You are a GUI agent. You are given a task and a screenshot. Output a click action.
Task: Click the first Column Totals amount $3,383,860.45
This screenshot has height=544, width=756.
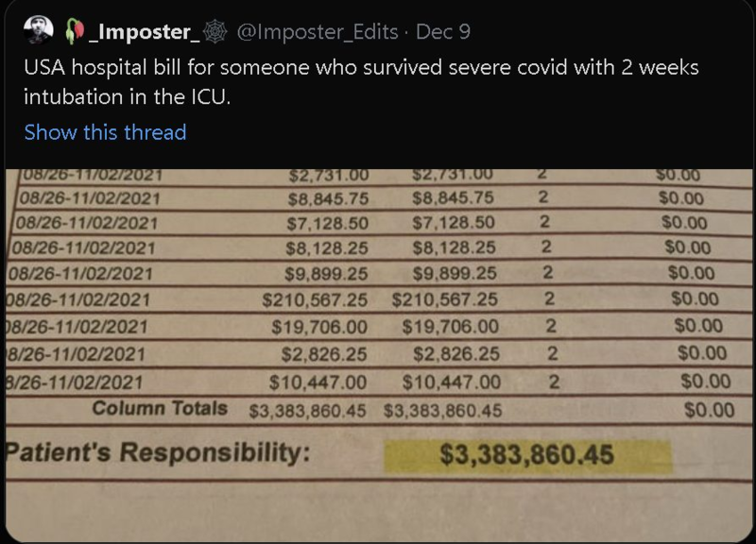pos(312,411)
